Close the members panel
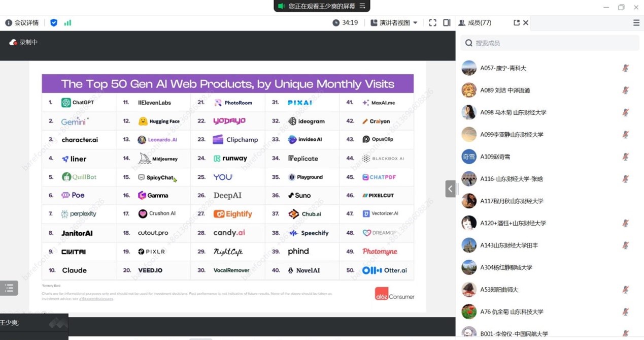The width and height of the screenshot is (644, 340). tap(526, 23)
